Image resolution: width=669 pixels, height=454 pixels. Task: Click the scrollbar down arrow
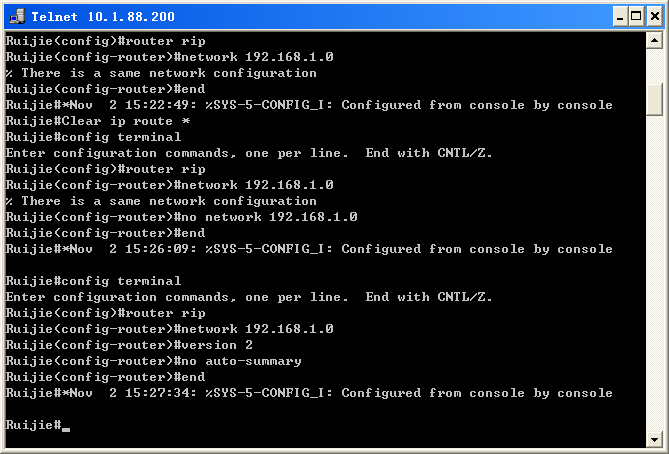coord(654,438)
